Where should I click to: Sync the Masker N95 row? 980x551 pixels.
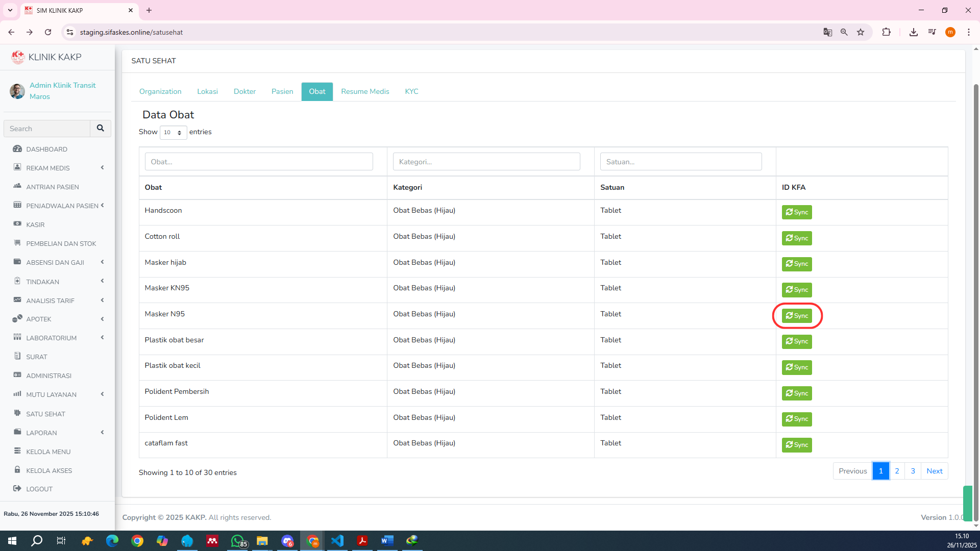point(797,316)
